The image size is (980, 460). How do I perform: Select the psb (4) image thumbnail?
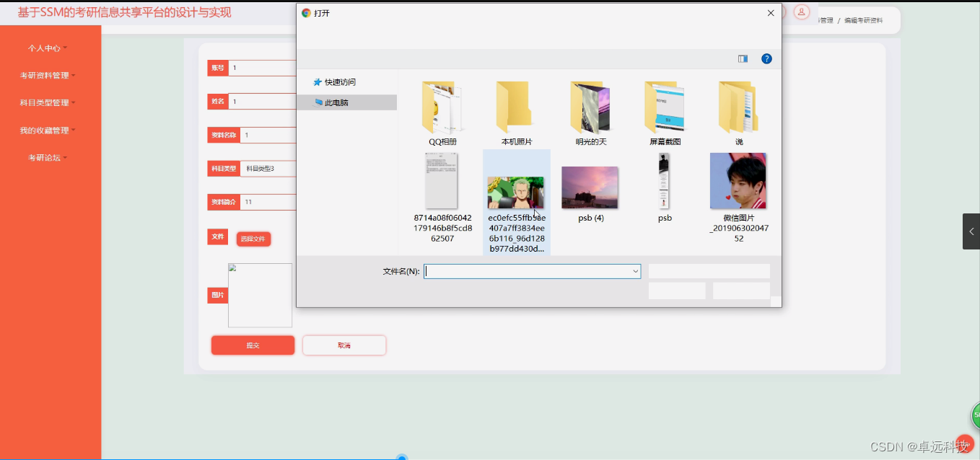coord(590,187)
